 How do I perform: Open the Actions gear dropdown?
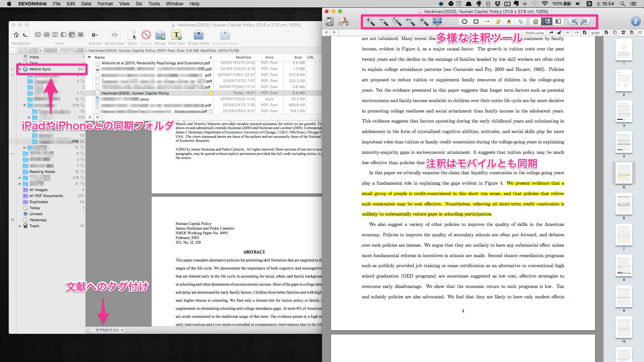point(95,35)
